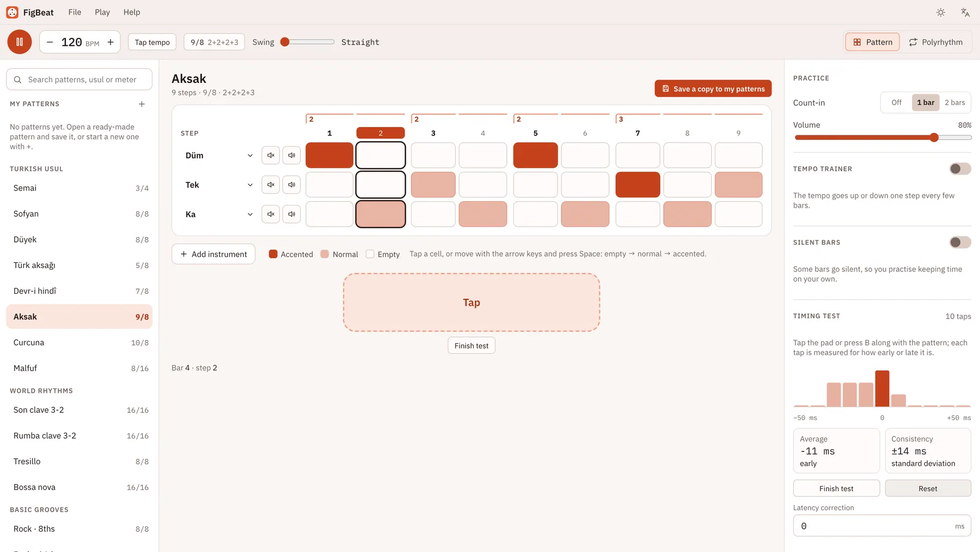The width and height of the screenshot is (980, 552).
Task: Open the language translate icon
Action: (x=965, y=12)
